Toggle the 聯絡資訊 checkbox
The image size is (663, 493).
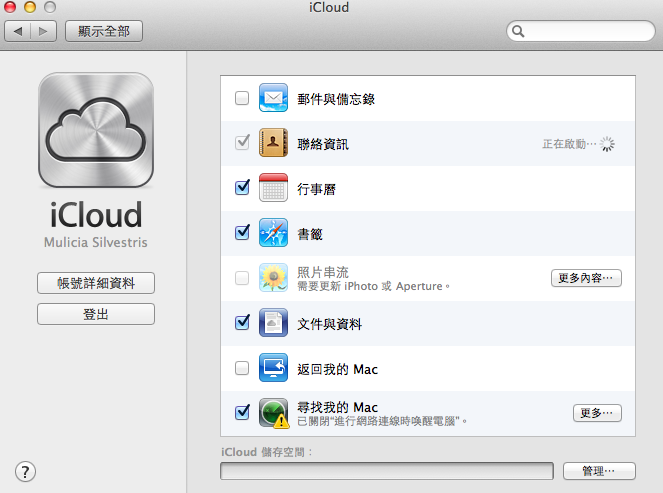(x=242, y=142)
